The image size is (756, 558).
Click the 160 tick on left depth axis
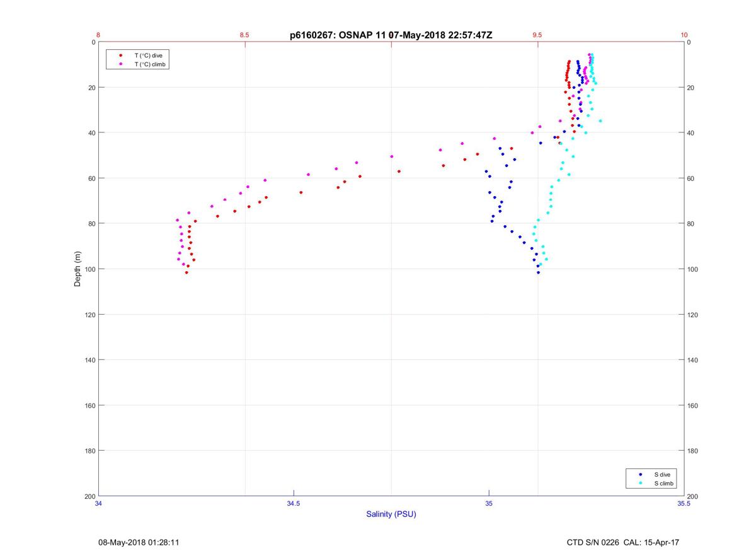90,405
